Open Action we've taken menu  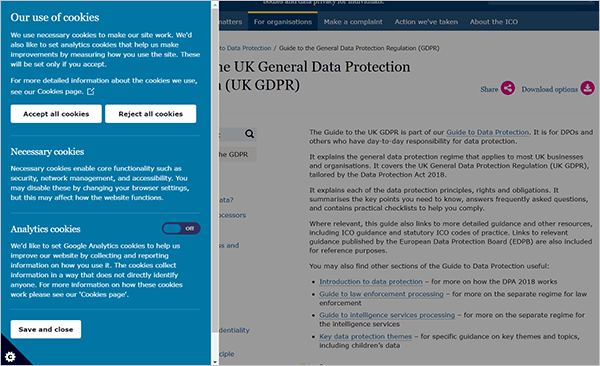[x=426, y=22]
